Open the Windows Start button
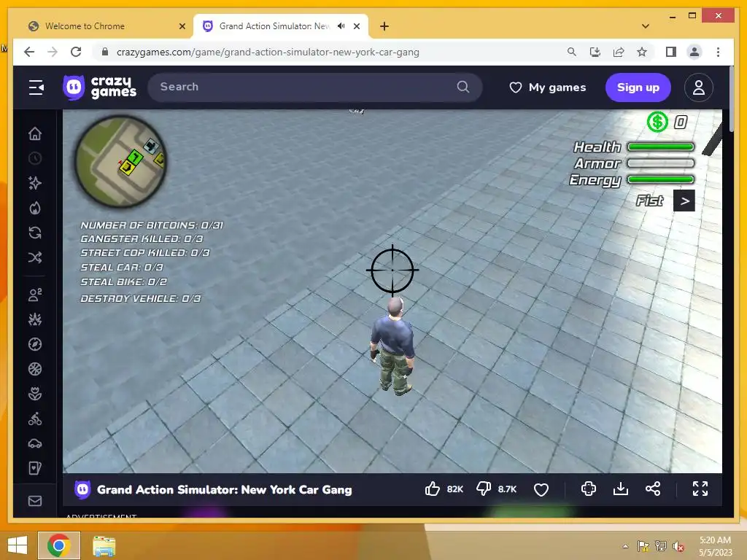 (x=18, y=545)
